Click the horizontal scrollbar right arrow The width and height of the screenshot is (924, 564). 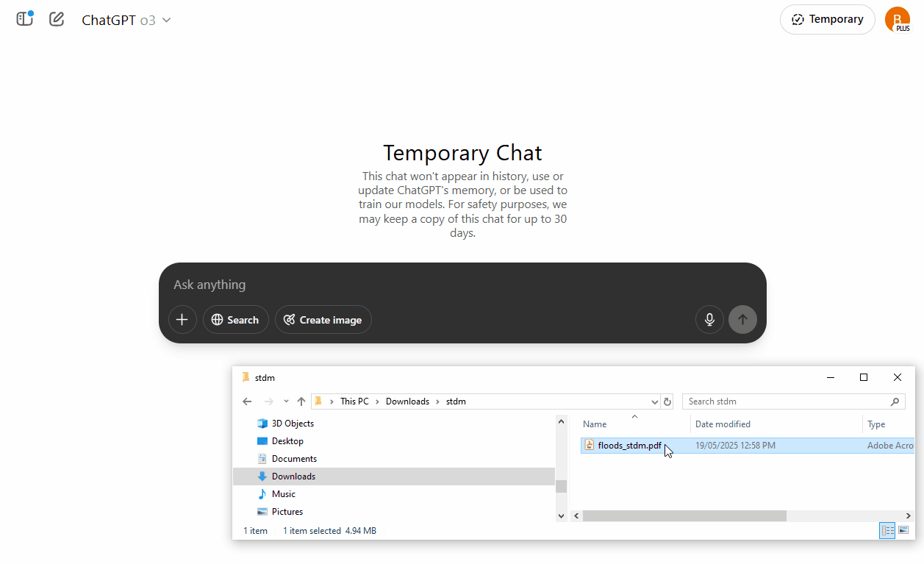pos(909,516)
